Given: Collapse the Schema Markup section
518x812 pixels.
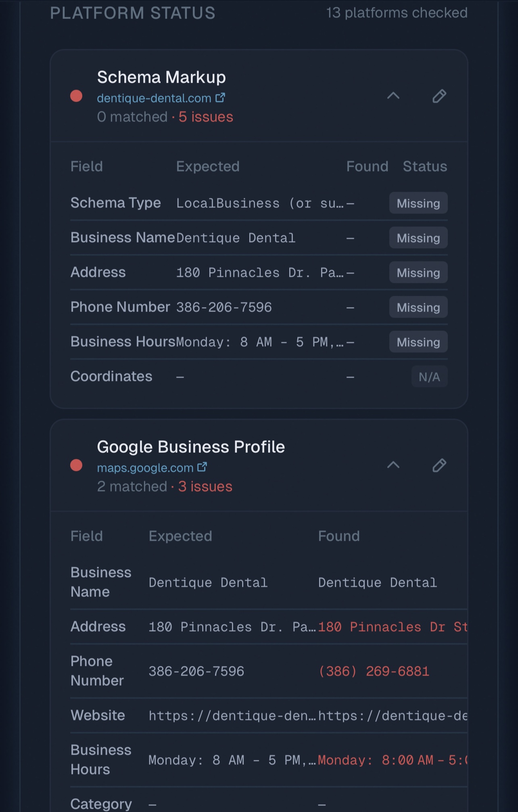Looking at the screenshot, I should tap(393, 96).
